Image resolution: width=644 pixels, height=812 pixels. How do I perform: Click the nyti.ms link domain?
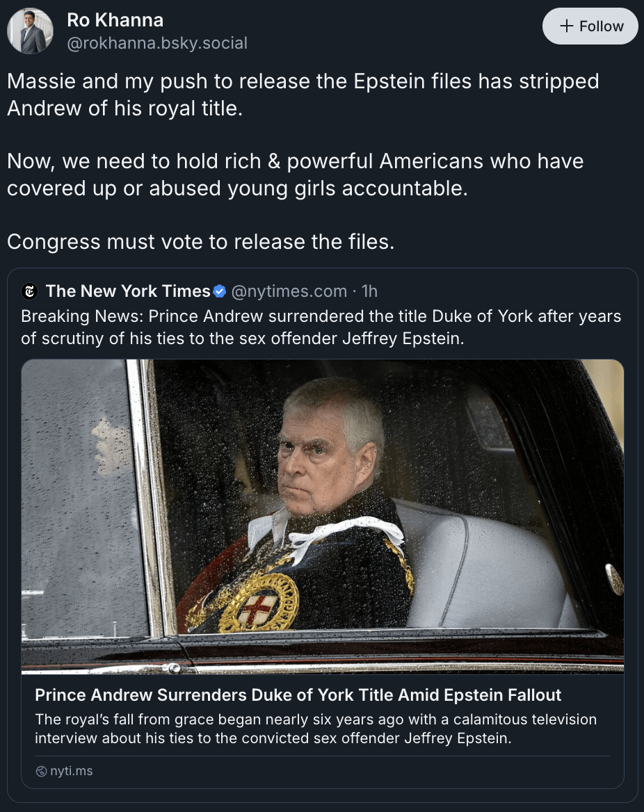coord(72,771)
